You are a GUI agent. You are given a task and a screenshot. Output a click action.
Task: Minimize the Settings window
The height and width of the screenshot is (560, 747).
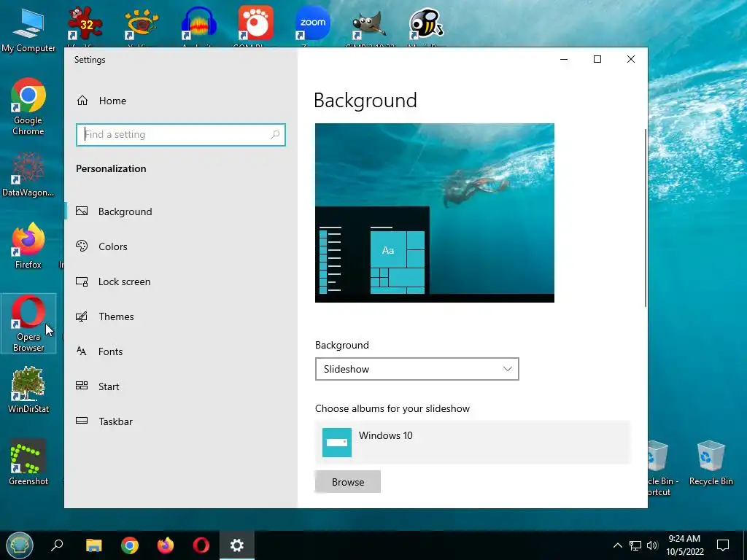[564, 59]
